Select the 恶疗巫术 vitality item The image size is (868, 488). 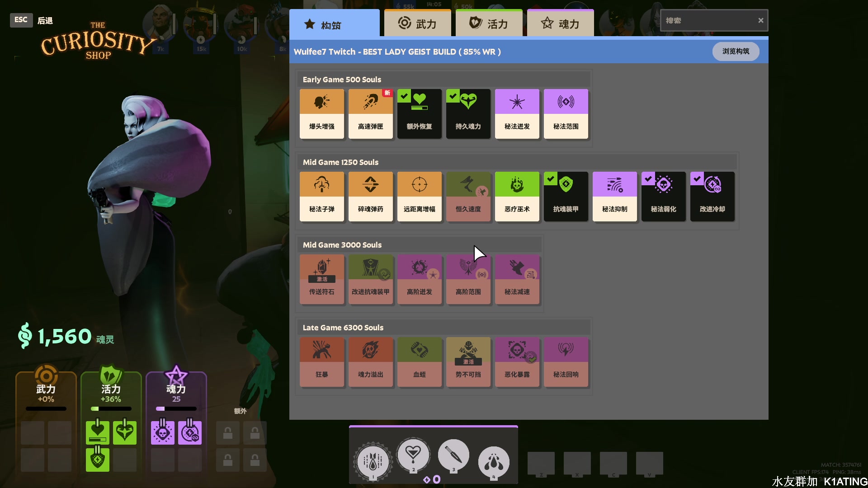[517, 197]
